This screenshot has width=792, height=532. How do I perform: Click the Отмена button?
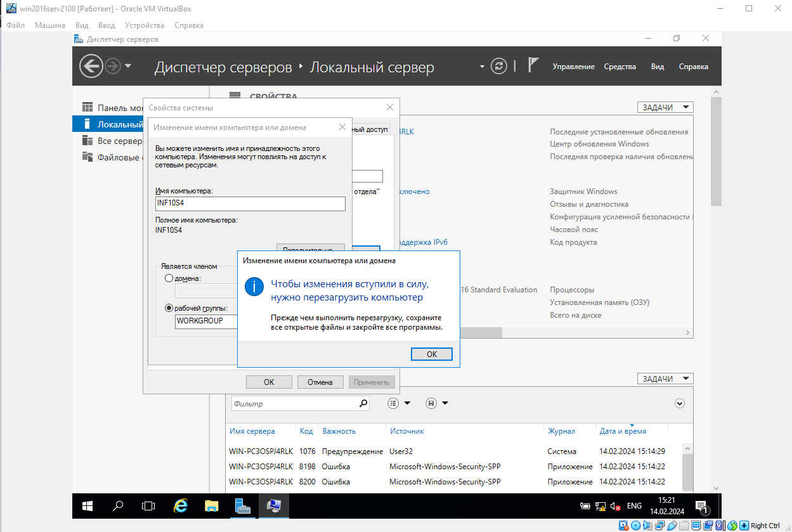(320, 382)
